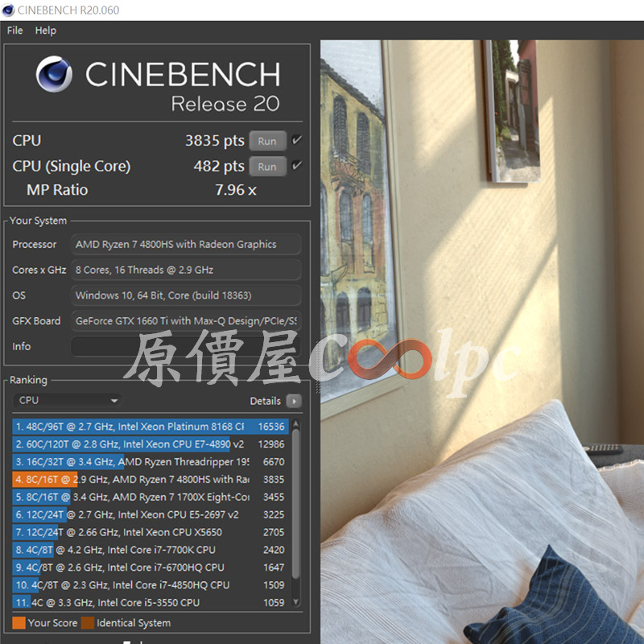Click the ranking list scroll down arrow
Image resolution: width=644 pixels, height=644 pixels.
pos(295,602)
